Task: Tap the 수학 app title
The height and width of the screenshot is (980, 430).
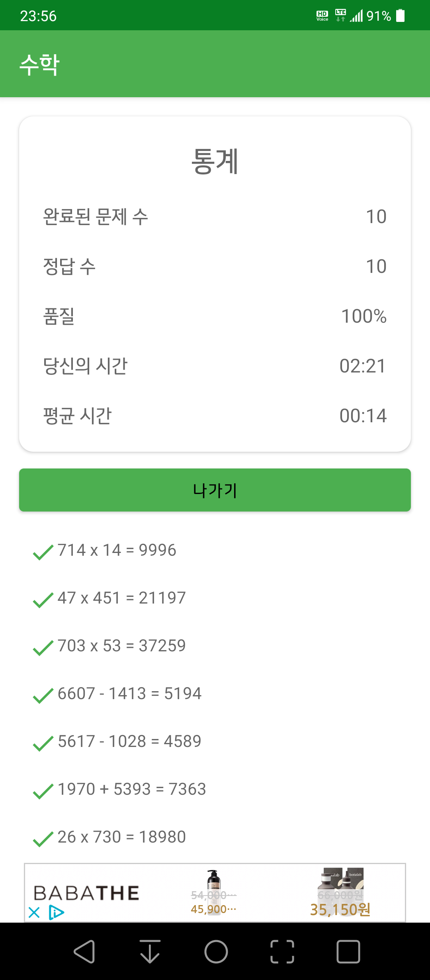Action: pyautogui.click(x=39, y=65)
